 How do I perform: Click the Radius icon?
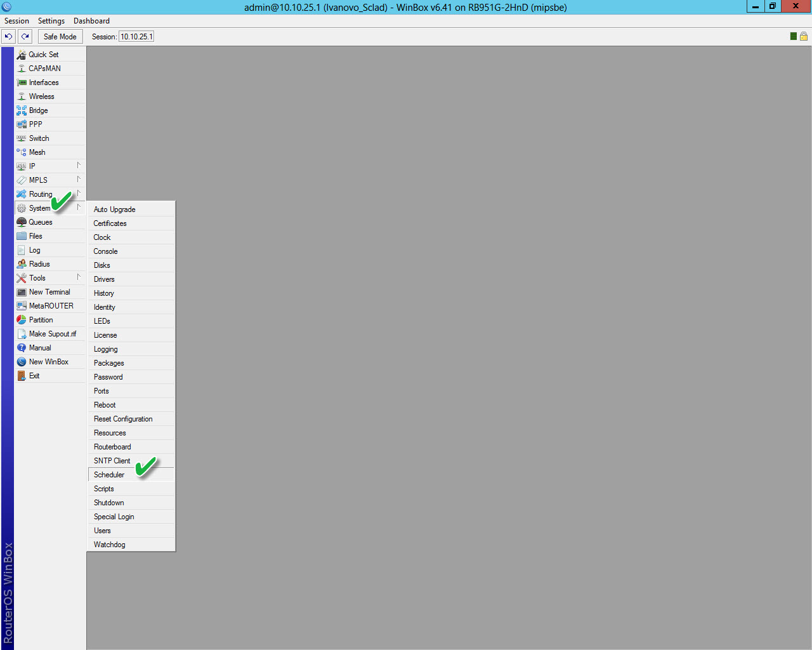point(22,264)
